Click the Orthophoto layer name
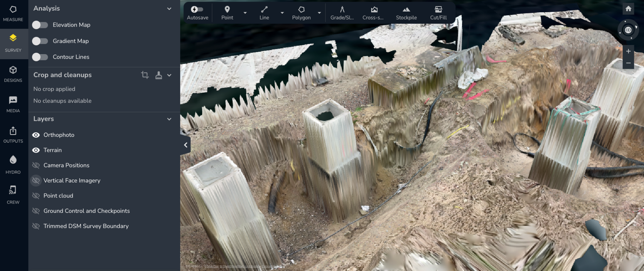Viewport: 644px width, 271px height. [59, 135]
